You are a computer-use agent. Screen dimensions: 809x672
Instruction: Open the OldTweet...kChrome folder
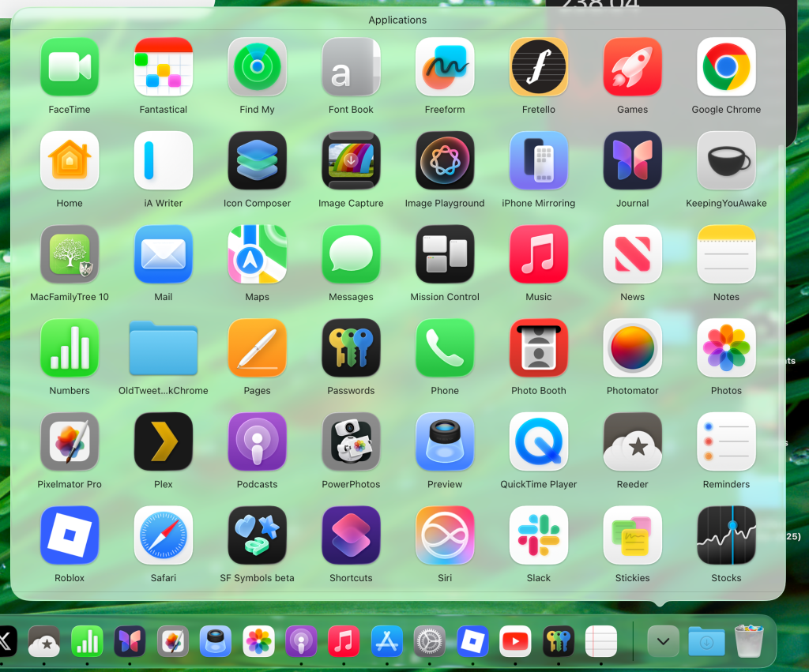coord(164,348)
